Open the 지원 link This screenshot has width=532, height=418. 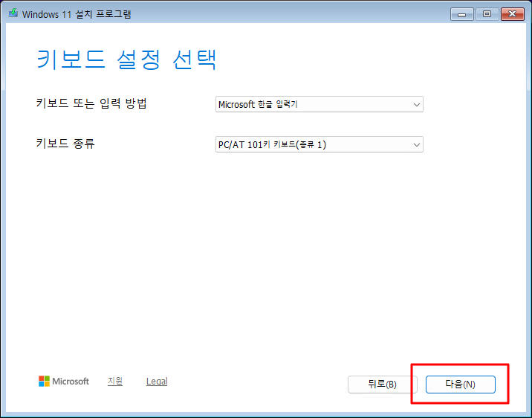tap(115, 381)
